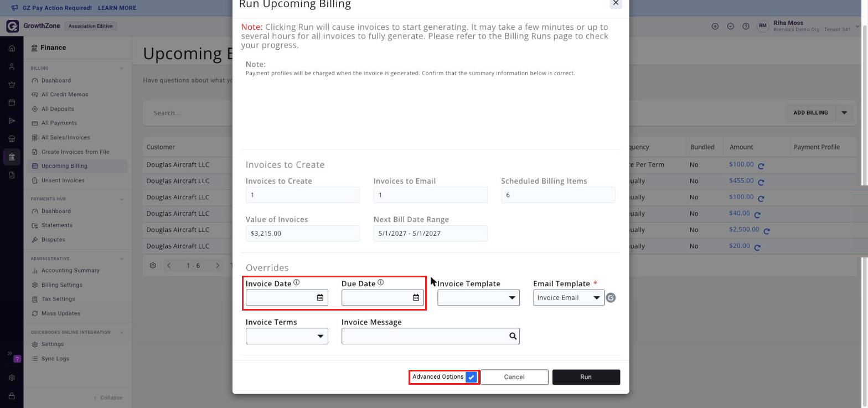Open the Invoice Template dropdown

click(x=478, y=298)
